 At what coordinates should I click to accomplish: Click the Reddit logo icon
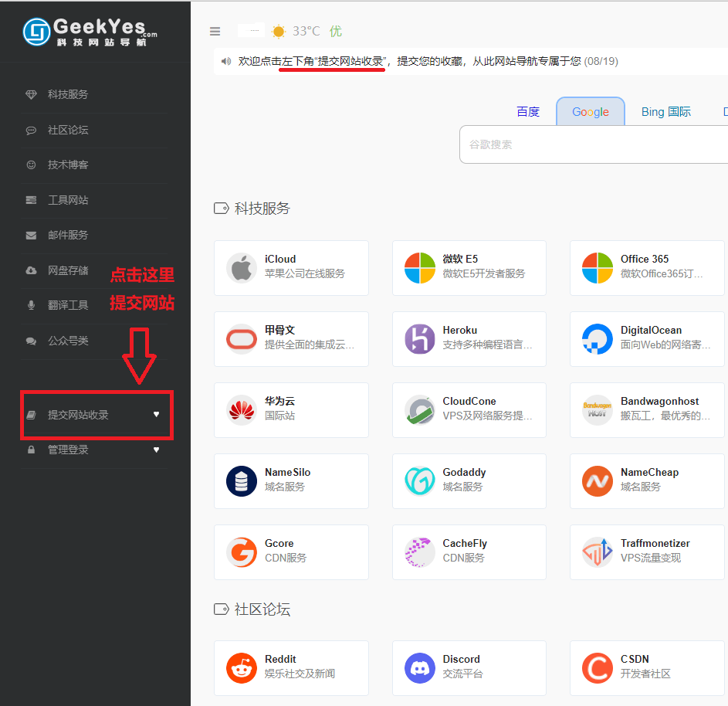click(242, 668)
